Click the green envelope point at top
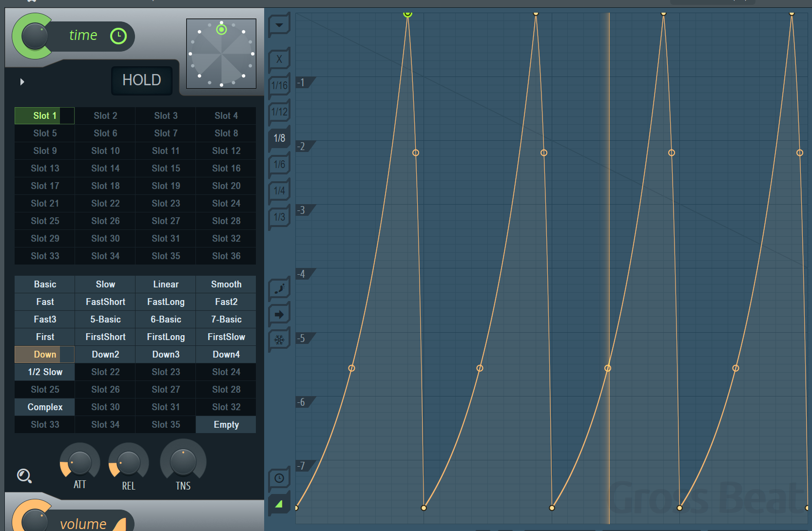 coord(408,14)
